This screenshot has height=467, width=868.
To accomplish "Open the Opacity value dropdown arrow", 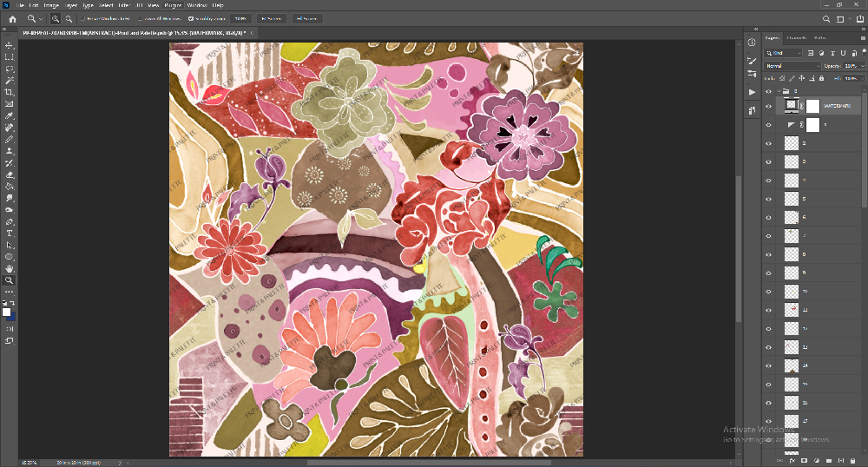I will 862,66.
